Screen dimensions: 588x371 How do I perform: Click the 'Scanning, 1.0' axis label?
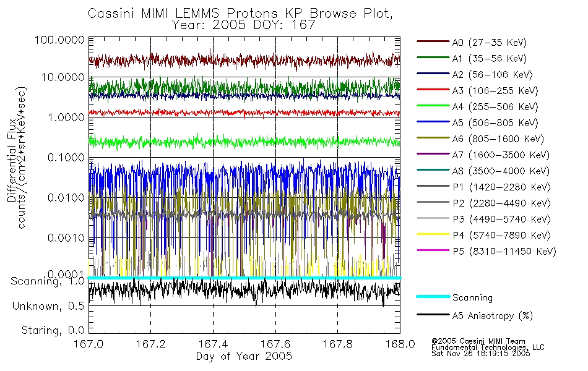pyautogui.click(x=48, y=281)
